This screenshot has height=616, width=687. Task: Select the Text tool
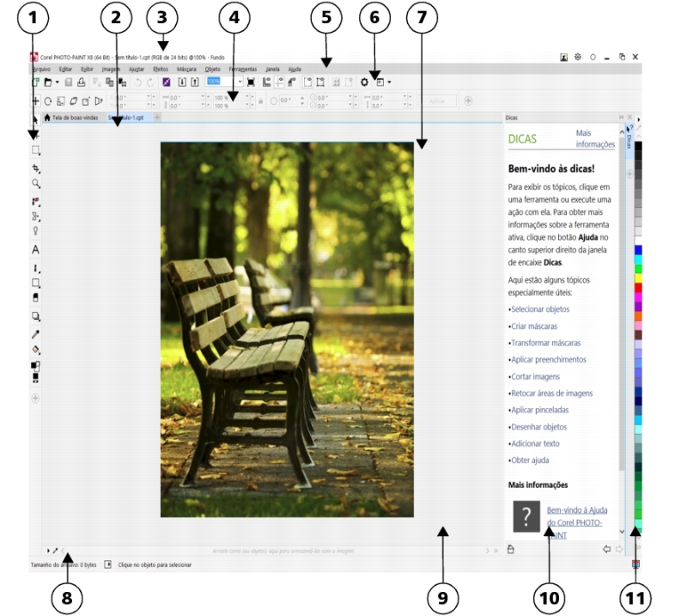(36, 249)
